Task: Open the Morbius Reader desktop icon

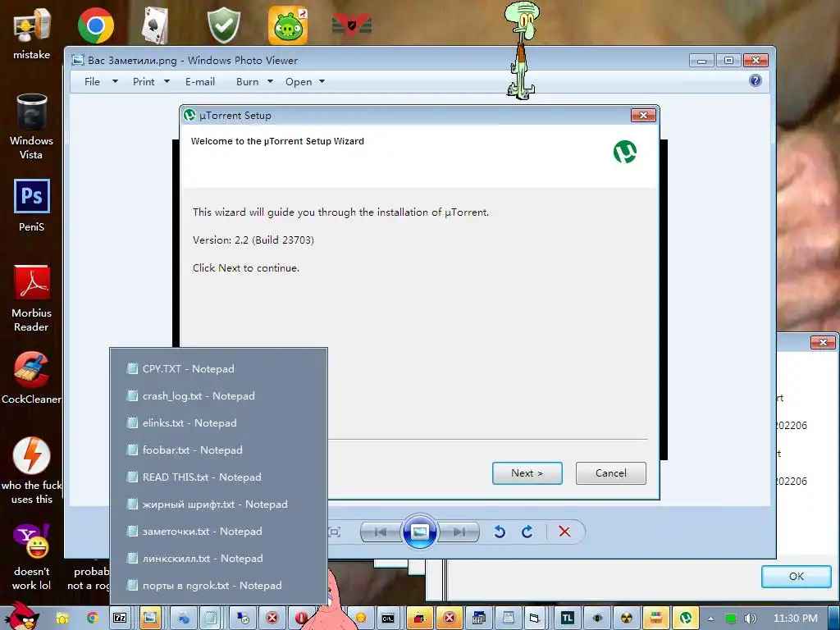Action: pyautogui.click(x=32, y=299)
